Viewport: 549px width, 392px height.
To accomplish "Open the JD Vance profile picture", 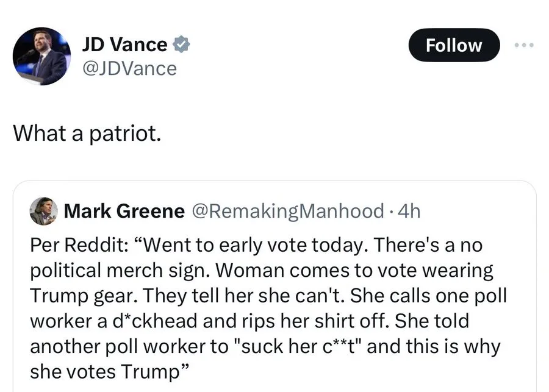I will 41,56.
